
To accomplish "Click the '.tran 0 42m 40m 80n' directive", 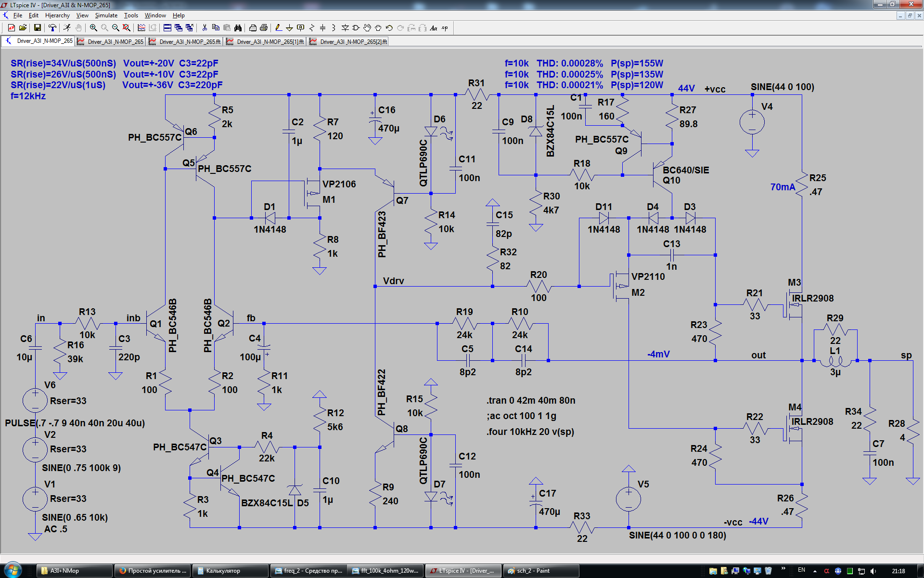I will [531, 401].
